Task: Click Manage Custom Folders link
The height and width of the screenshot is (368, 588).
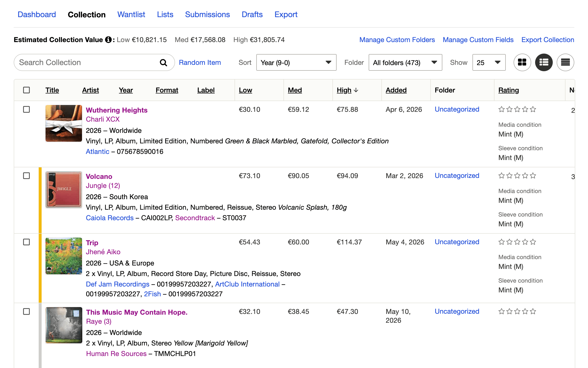Action: pyautogui.click(x=397, y=40)
